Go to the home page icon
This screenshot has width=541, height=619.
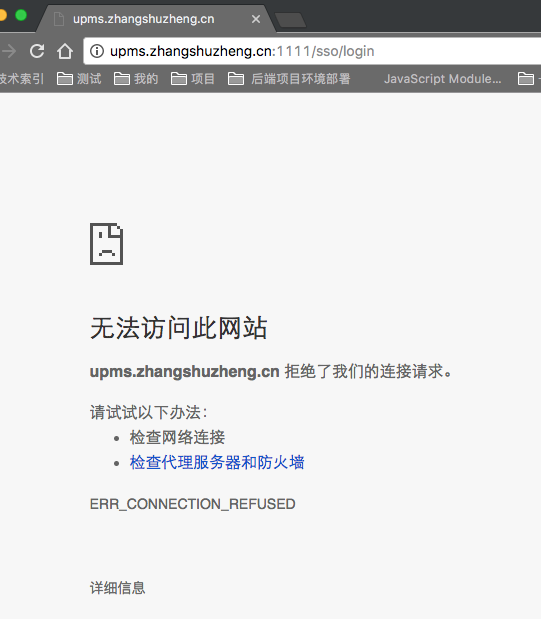click(65, 51)
